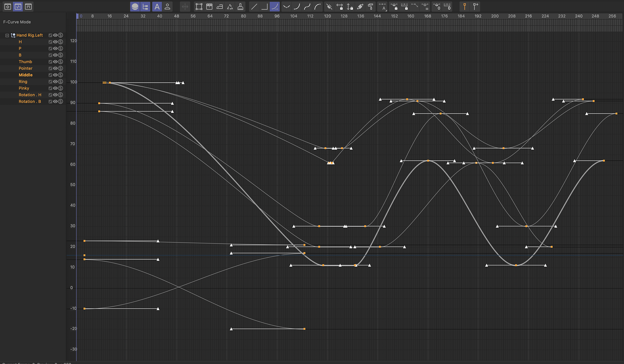Toggle the letter A toolbar icon
The image size is (624, 364).
[x=157, y=6]
